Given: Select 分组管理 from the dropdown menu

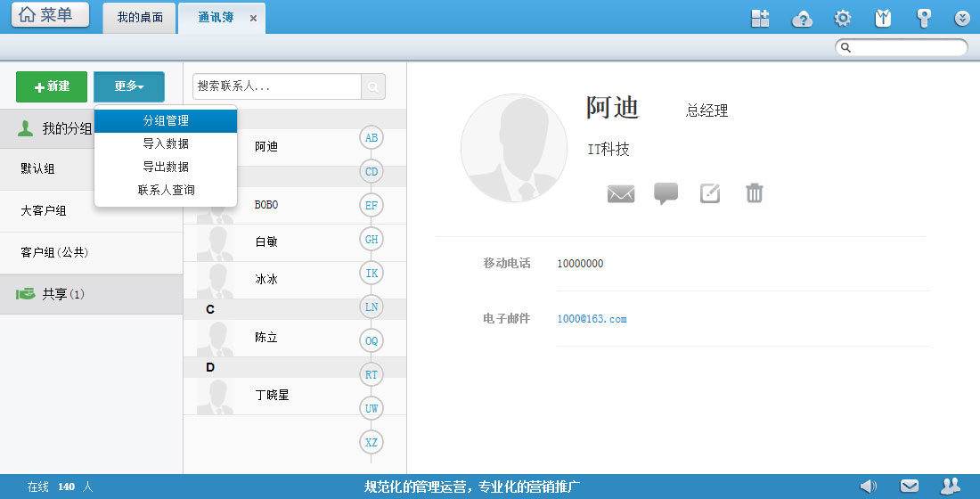Looking at the screenshot, I should 166,120.
